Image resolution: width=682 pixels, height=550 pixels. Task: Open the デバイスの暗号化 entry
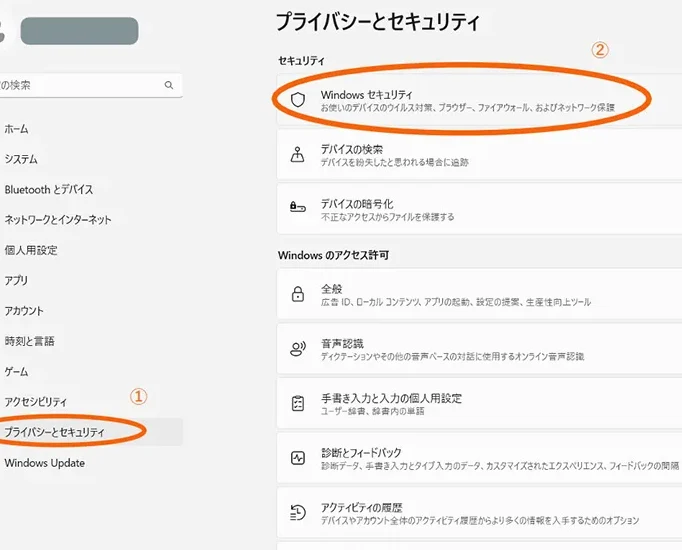click(479, 209)
